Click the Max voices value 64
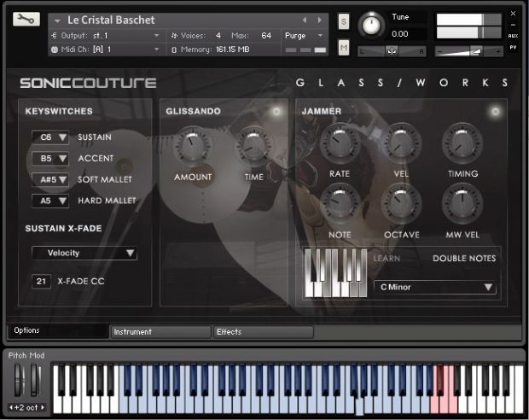 (x=266, y=36)
